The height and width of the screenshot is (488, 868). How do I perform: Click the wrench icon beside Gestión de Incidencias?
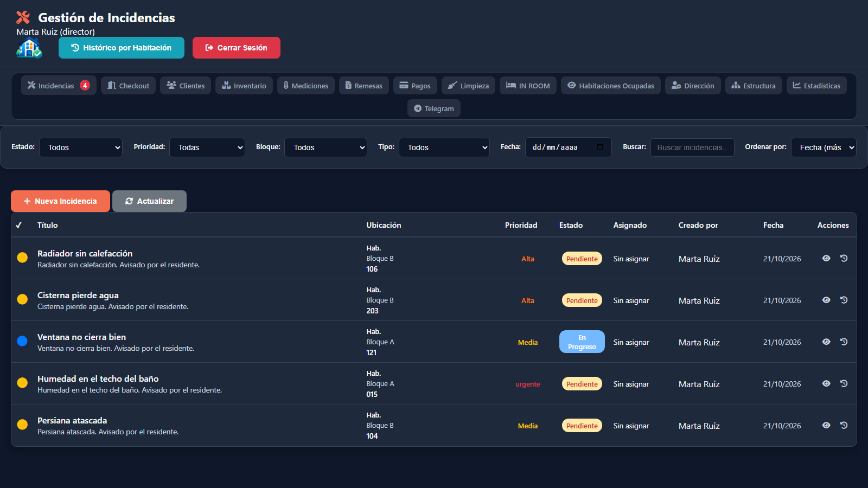point(23,18)
